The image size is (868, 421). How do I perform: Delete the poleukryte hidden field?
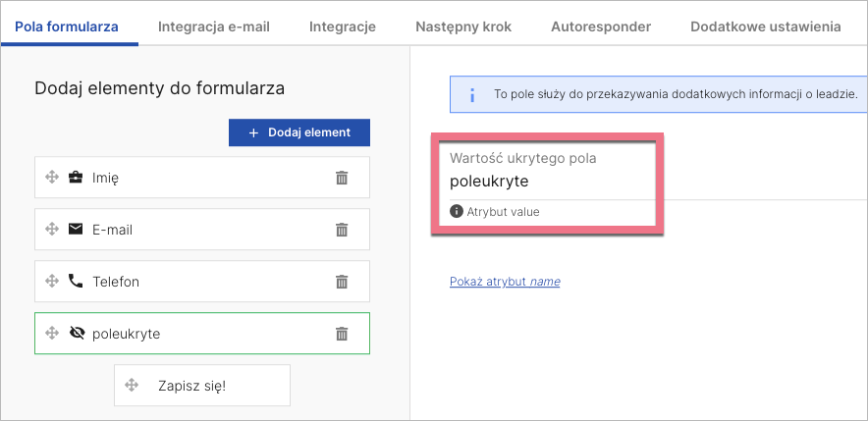pos(342,334)
